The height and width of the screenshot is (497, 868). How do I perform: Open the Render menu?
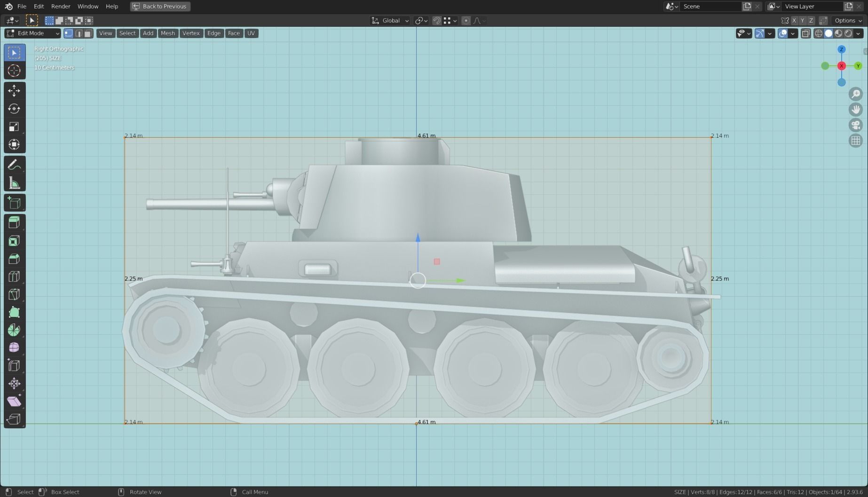click(61, 6)
